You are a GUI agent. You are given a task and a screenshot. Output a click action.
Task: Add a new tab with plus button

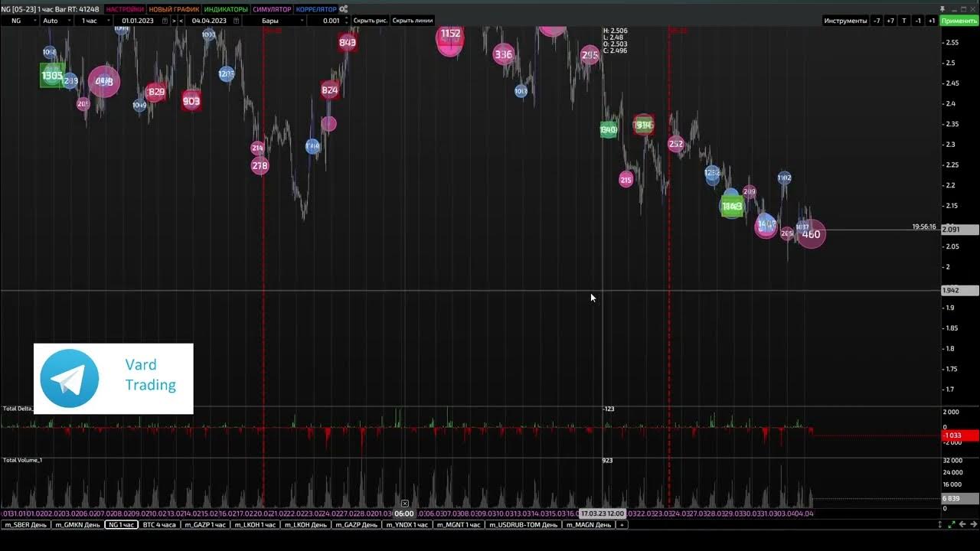(x=622, y=525)
